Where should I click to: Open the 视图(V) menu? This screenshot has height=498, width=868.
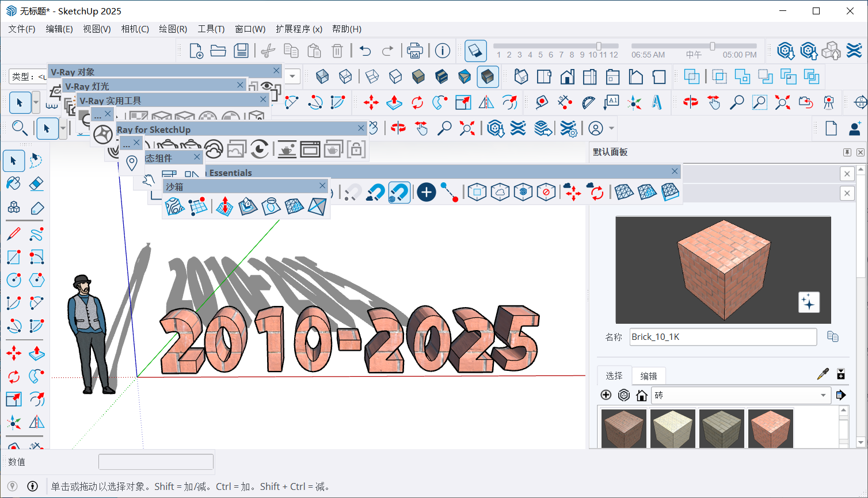[x=97, y=29]
